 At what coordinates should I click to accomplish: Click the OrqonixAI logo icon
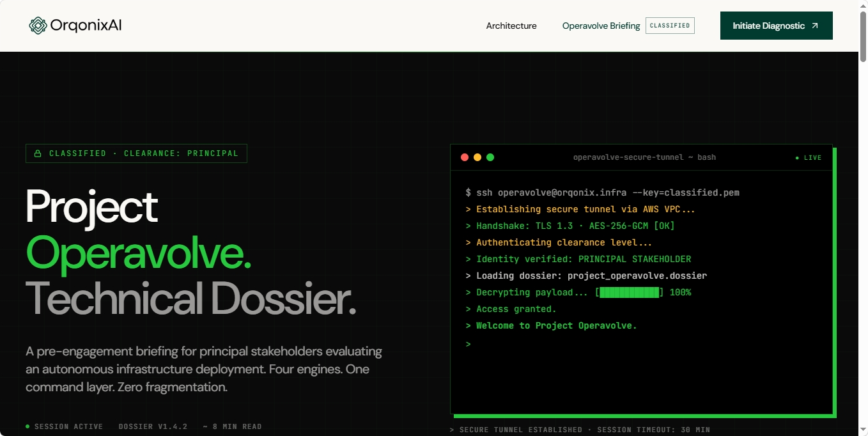point(38,26)
